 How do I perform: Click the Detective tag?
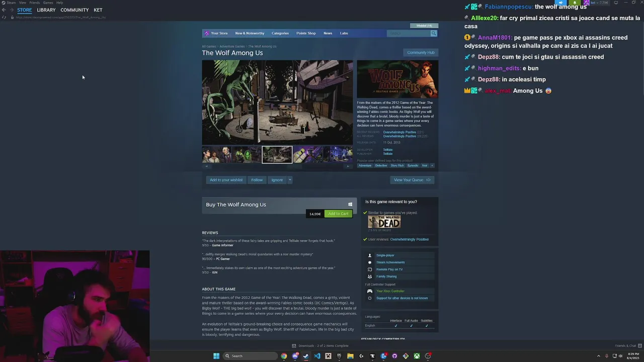pyautogui.click(x=381, y=165)
